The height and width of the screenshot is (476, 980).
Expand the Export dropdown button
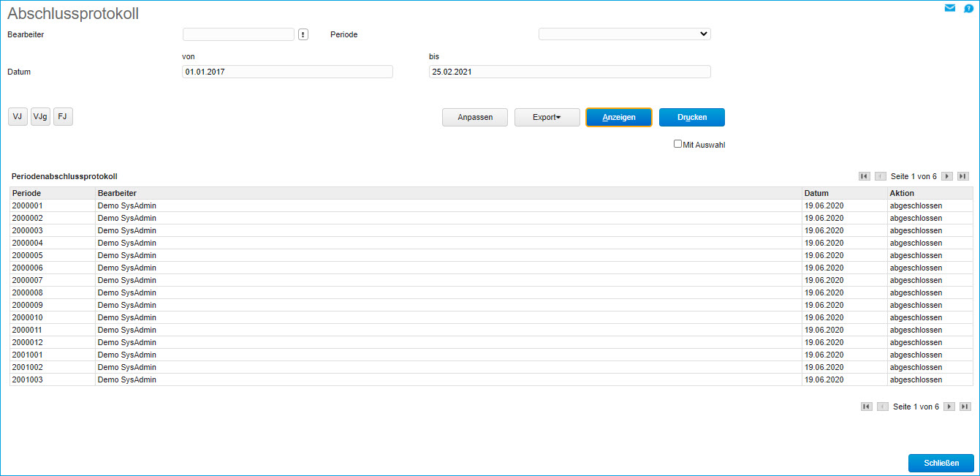point(547,118)
